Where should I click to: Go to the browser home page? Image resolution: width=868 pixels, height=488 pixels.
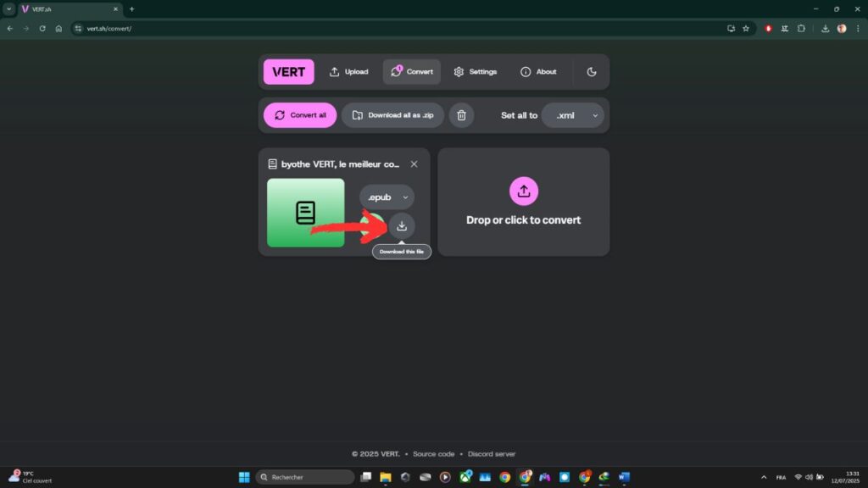coord(58,29)
